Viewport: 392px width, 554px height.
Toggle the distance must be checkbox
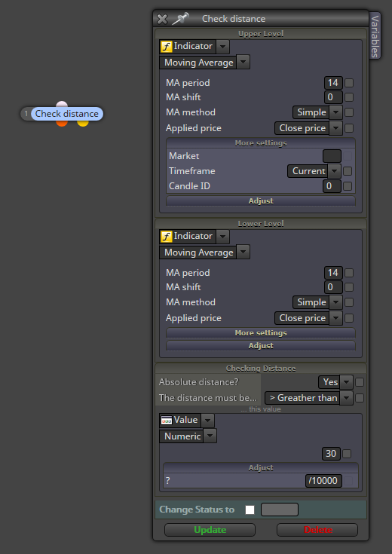360,398
